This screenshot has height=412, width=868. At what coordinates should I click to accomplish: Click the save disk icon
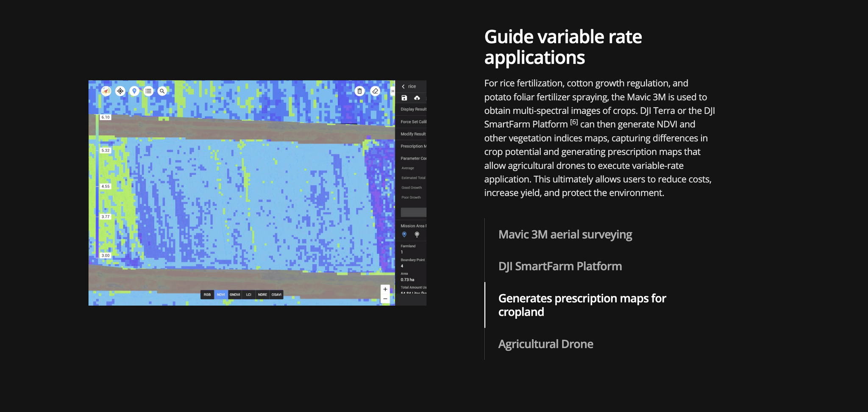click(x=404, y=98)
